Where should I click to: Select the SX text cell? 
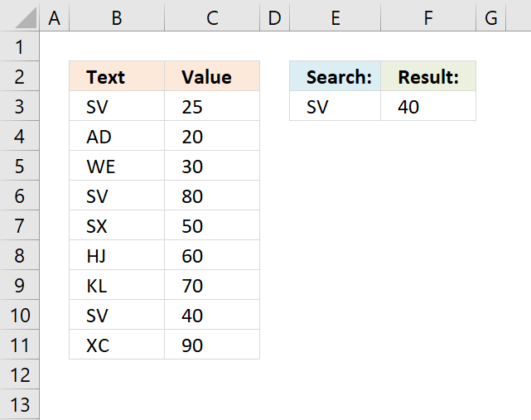(x=117, y=225)
